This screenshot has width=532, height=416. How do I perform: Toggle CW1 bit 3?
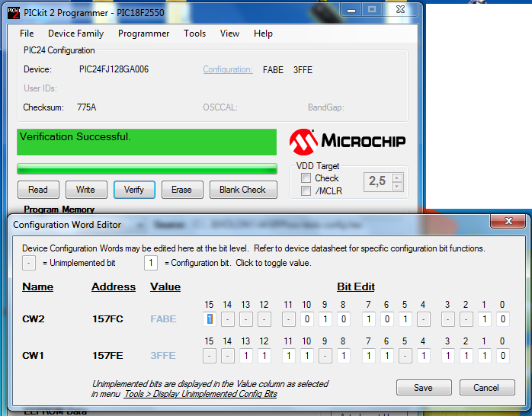pos(448,356)
